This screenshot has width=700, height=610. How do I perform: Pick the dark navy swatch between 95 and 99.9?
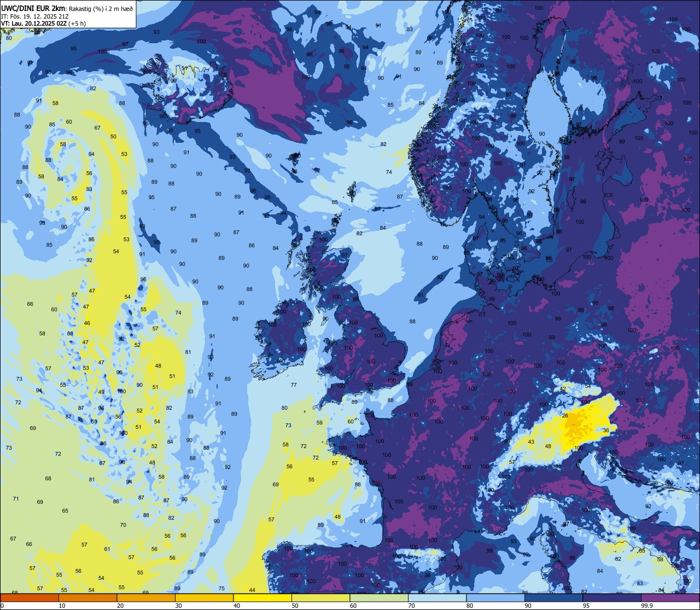(x=612, y=597)
